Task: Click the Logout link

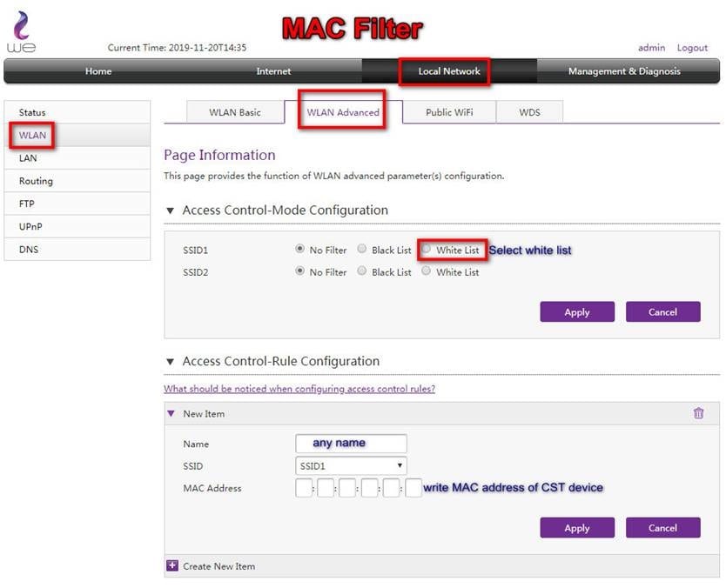Action: point(692,48)
